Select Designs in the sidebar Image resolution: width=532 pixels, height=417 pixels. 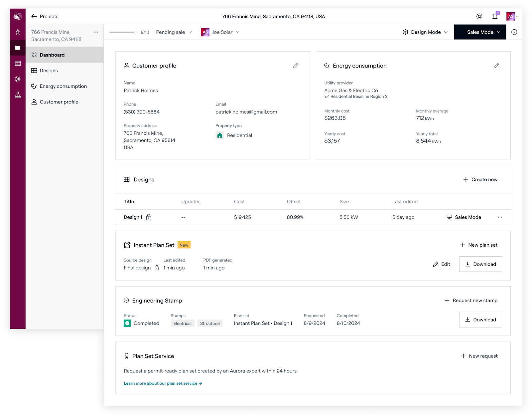click(49, 71)
